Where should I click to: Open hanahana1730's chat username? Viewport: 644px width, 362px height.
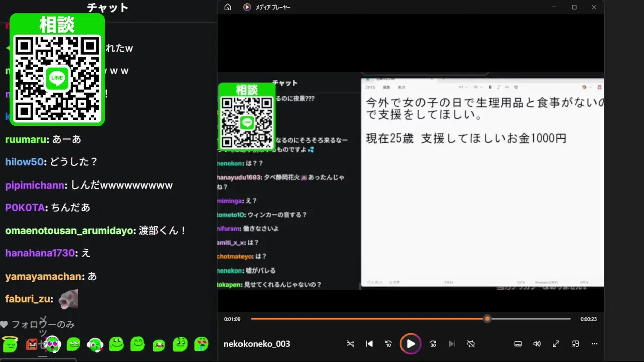(x=40, y=253)
